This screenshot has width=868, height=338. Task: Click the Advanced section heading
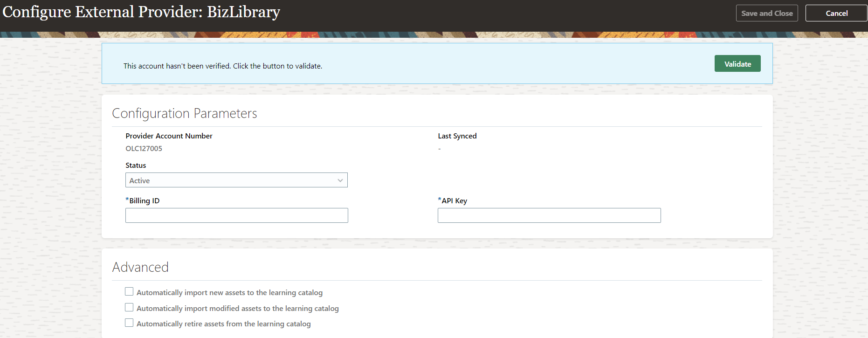point(140,267)
